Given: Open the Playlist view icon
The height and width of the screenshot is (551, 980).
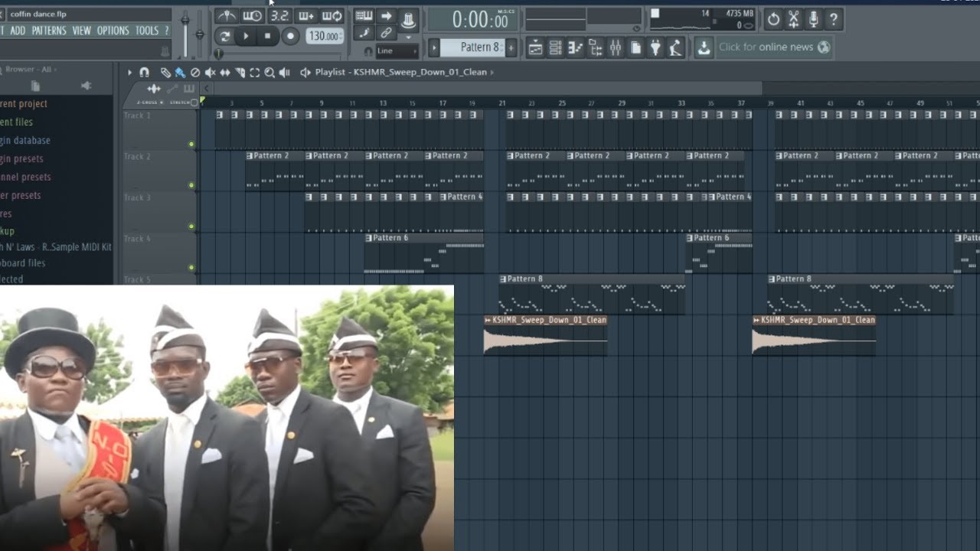Looking at the screenshot, I should point(536,47).
